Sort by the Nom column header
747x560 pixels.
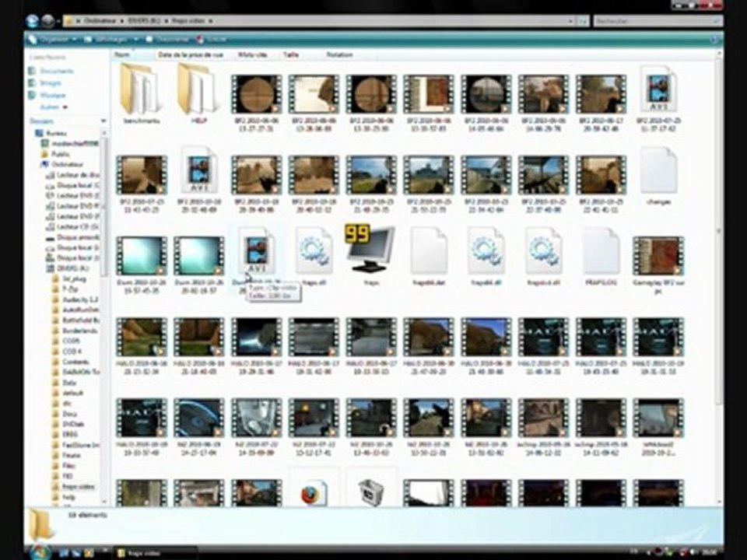122,54
